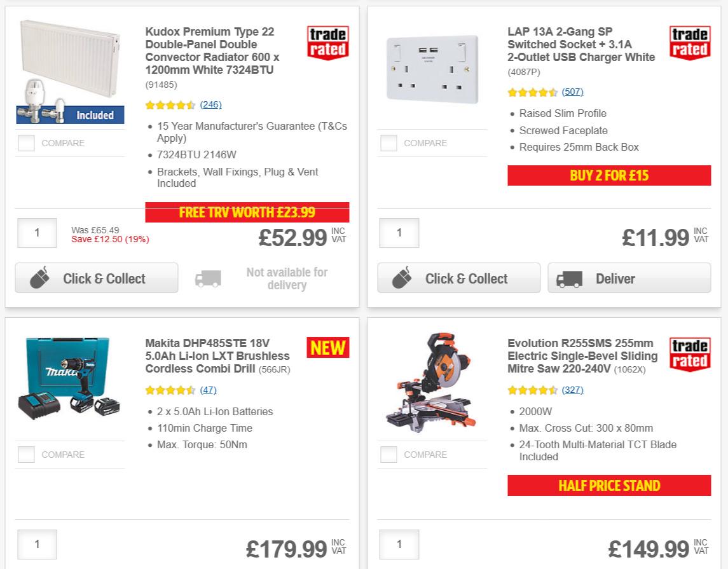Open the radiator review count link (246)

tap(210, 104)
